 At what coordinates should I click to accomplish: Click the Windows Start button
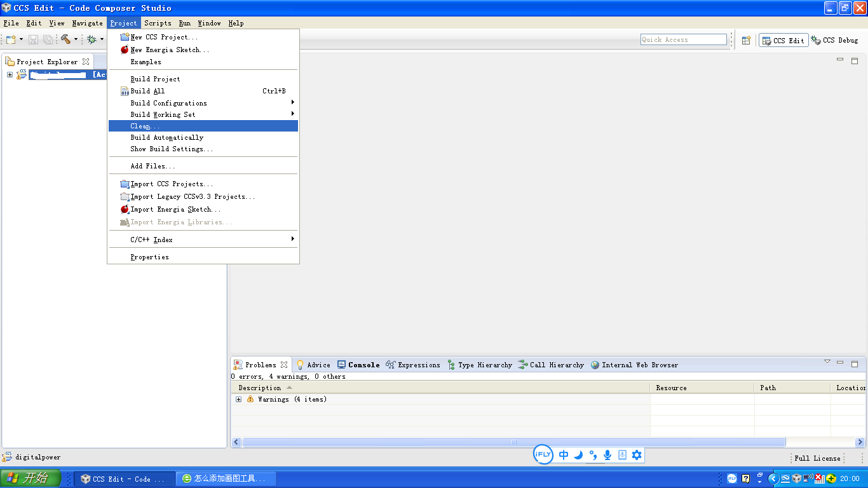(31, 478)
